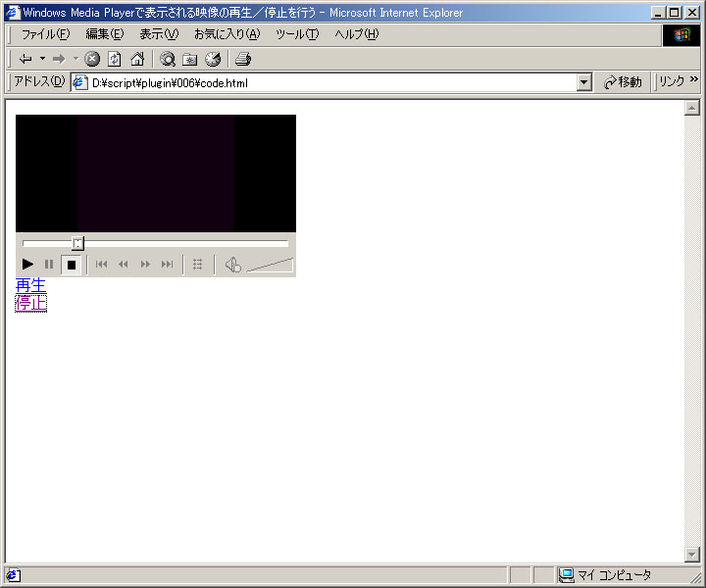The width and height of the screenshot is (706, 588).
Task: Open the Forward history dropdown arrow
Action: pos(76,59)
